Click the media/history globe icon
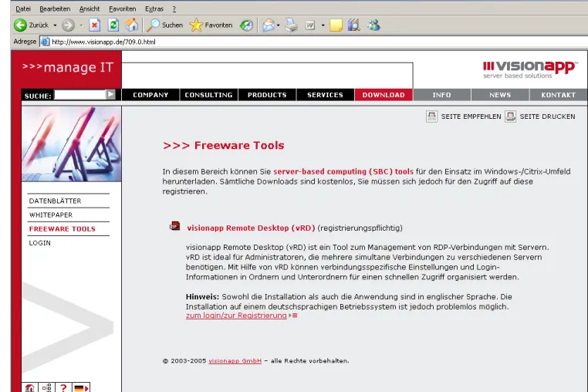Viewport: 588px width, 392px height. 246,25
